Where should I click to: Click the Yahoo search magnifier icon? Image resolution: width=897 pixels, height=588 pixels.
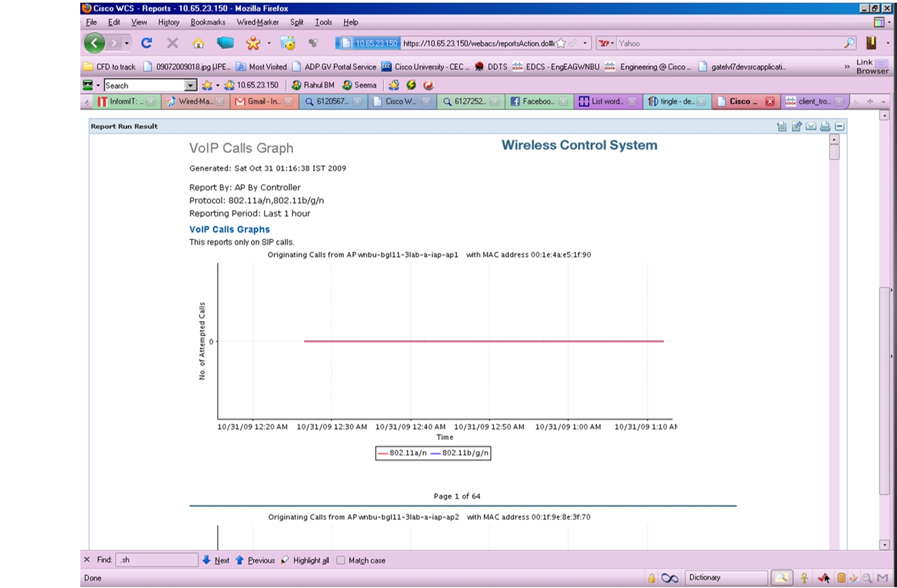coord(849,43)
